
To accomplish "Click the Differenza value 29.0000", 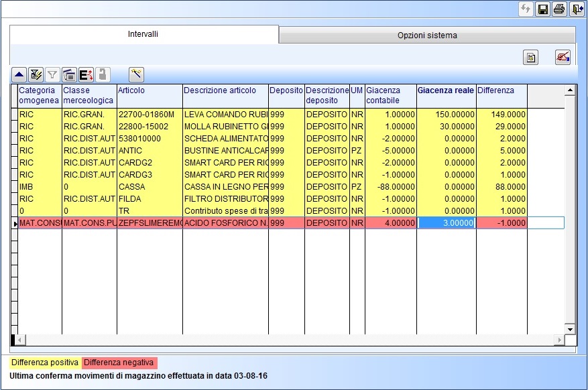I will 502,127.
